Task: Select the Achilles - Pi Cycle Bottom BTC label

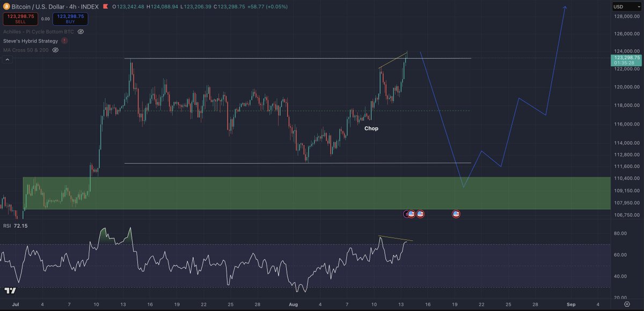Action: click(38, 32)
